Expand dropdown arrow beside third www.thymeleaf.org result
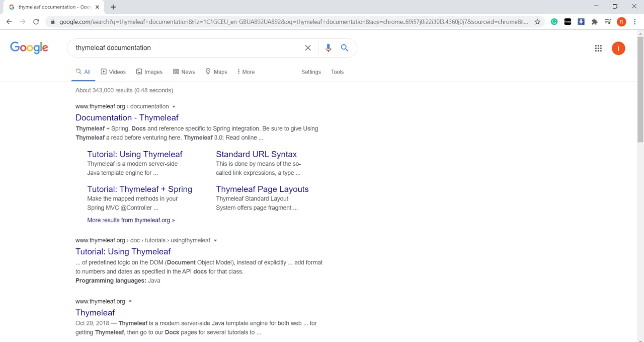This screenshot has width=644, height=342. [130, 302]
